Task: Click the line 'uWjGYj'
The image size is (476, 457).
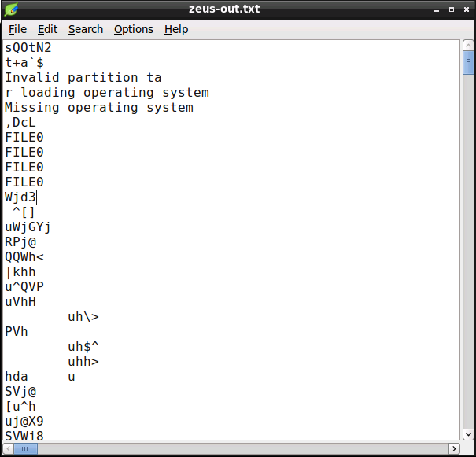Action: coord(28,227)
